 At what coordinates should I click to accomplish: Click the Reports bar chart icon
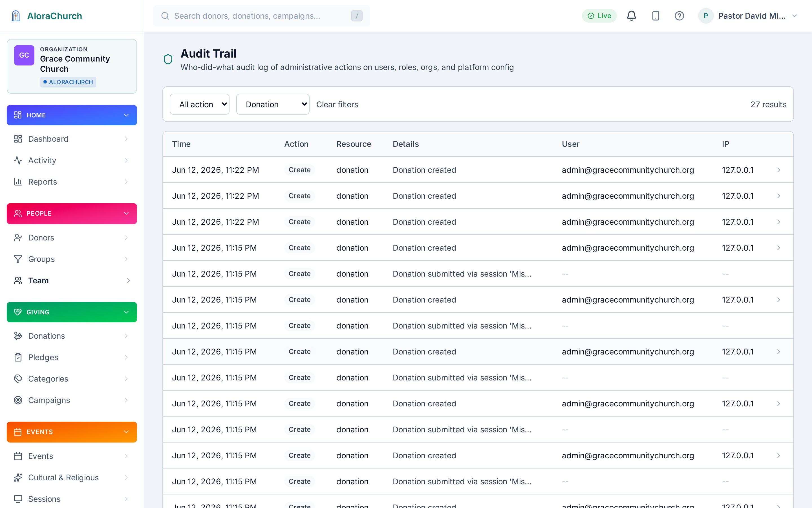18,182
